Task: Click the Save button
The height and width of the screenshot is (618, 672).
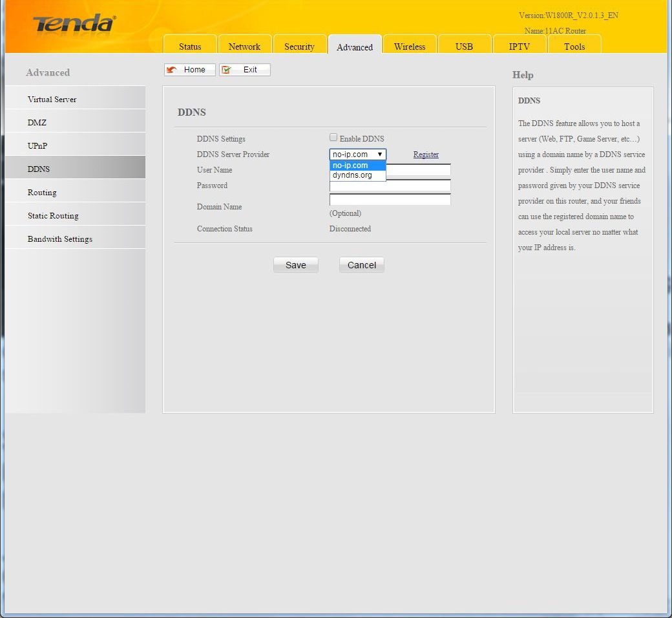Action: [295, 265]
